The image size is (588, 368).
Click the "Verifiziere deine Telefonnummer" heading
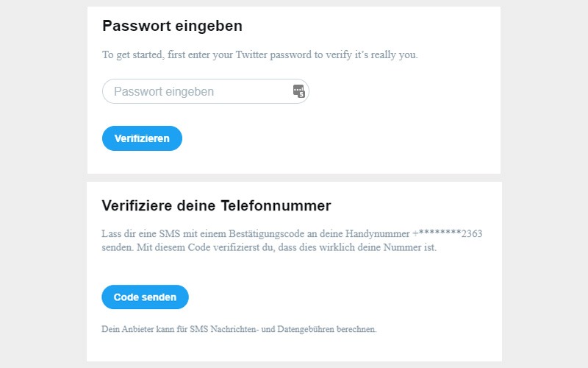[216, 206]
